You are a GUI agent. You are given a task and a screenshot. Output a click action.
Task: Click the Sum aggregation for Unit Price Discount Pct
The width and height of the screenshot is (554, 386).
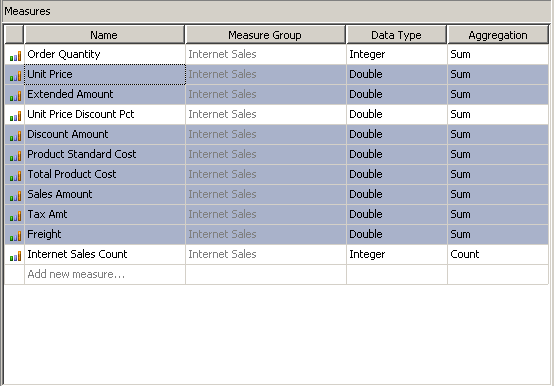pos(498,114)
